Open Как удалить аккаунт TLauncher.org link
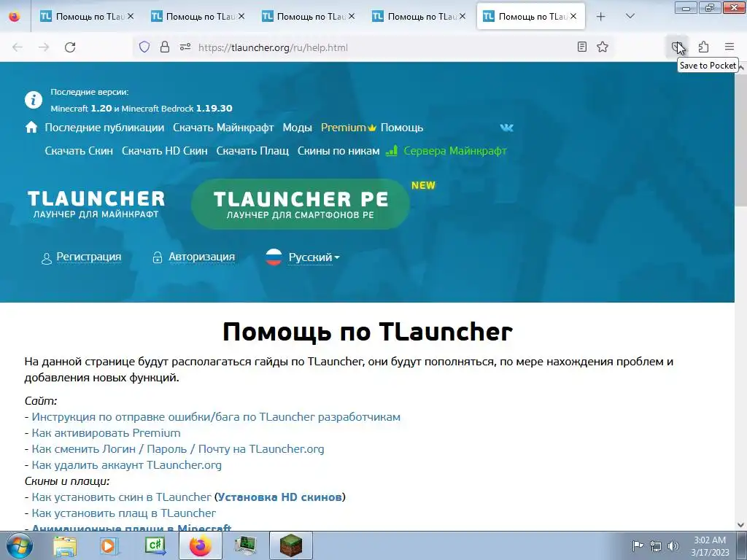The width and height of the screenshot is (747, 560). point(126,464)
